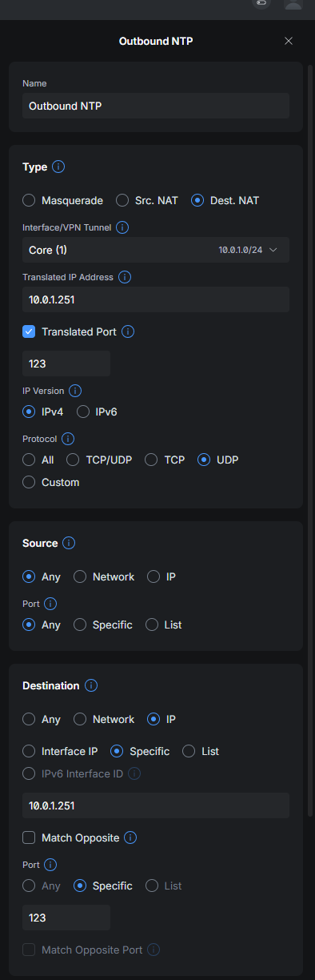Click the IPv6 Interface ID info icon
Image resolution: width=315 pixels, height=980 pixels.
pyautogui.click(x=135, y=773)
